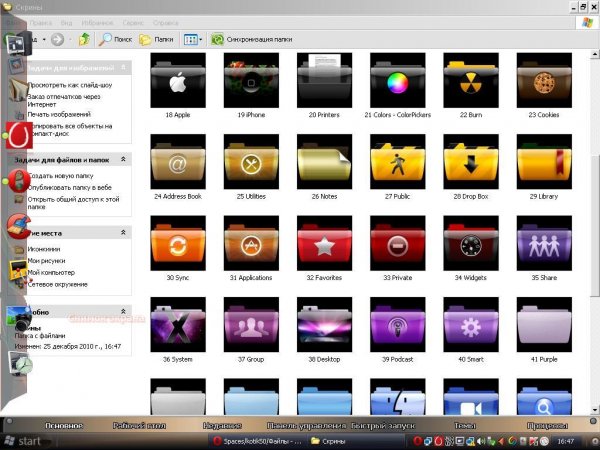This screenshot has width=600, height=450.
Task: Switch to the Процессы dock tab
Action: point(547,426)
